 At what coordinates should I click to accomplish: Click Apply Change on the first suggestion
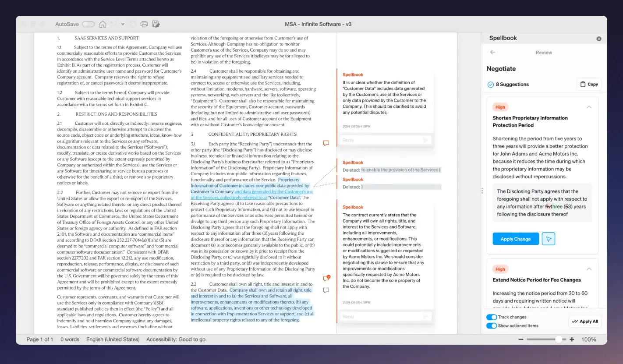[x=516, y=239]
